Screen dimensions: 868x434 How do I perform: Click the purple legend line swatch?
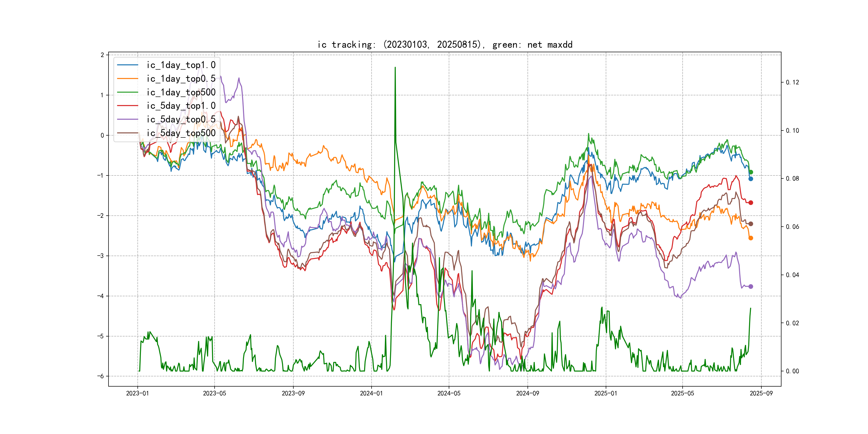128,119
